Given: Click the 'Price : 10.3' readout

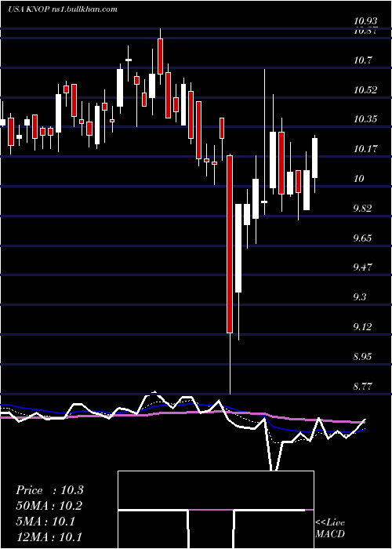Looking at the screenshot, I should click(49, 490).
